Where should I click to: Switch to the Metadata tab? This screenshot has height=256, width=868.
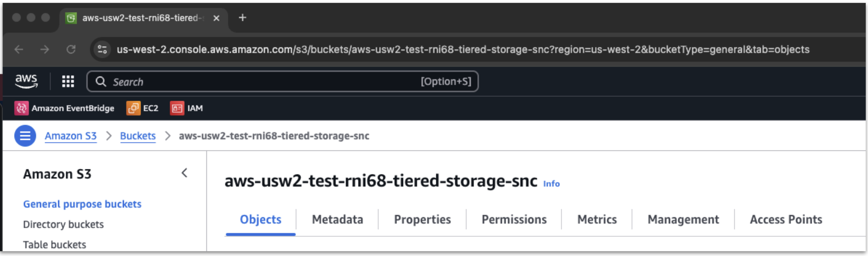pyautogui.click(x=337, y=220)
